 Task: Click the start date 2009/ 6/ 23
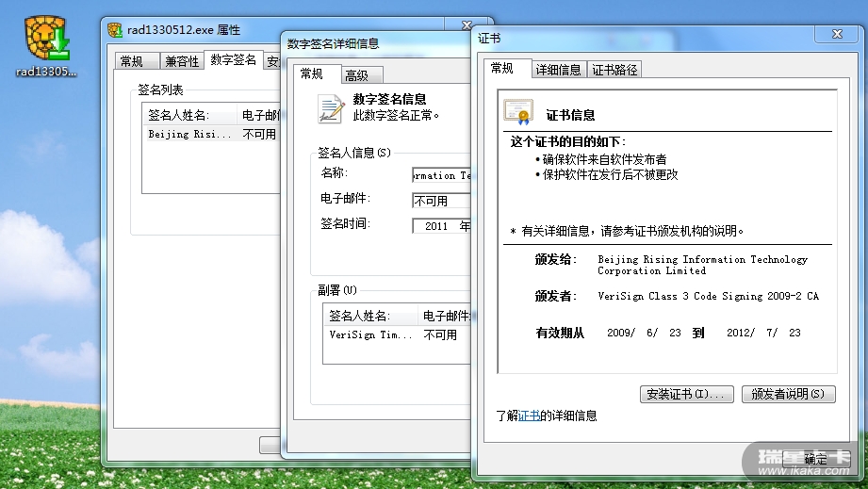coord(644,333)
